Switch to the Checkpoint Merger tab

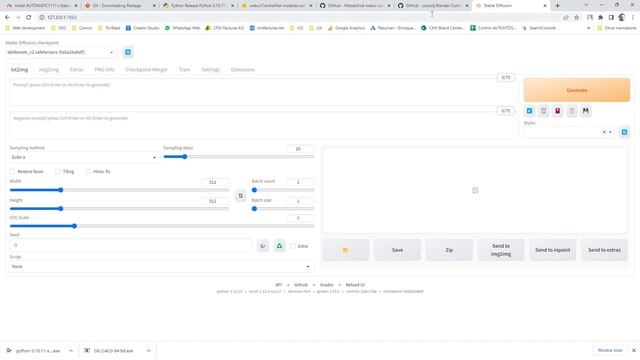click(146, 70)
